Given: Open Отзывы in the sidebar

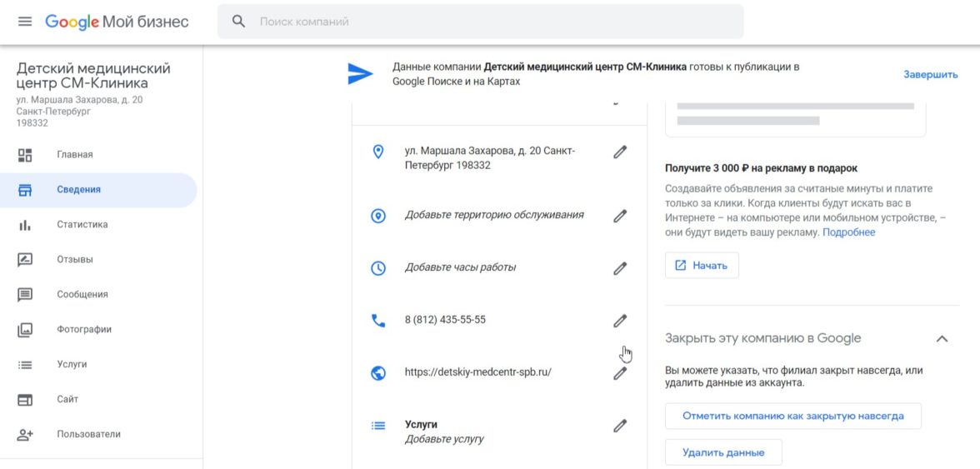Looking at the screenshot, I should tap(75, 260).
